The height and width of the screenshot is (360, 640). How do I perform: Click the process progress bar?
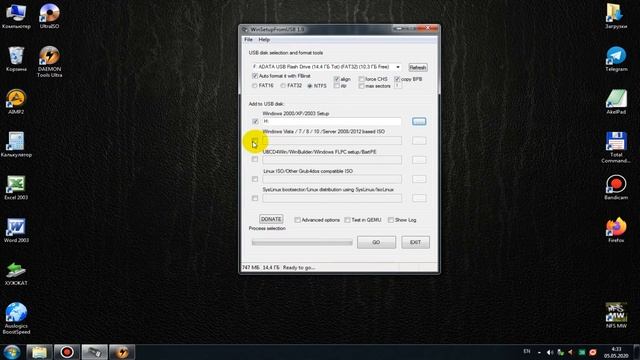(x=302, y=242)
